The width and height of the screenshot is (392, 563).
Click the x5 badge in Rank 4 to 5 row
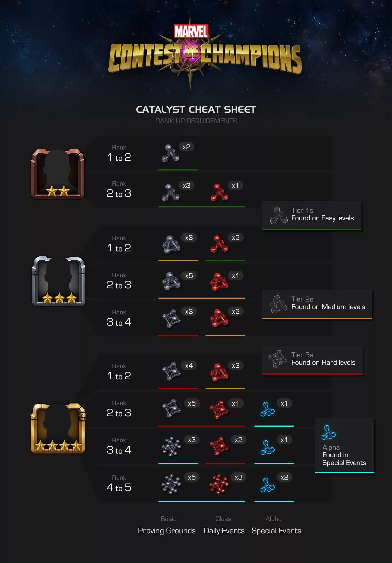click(192, 477)
